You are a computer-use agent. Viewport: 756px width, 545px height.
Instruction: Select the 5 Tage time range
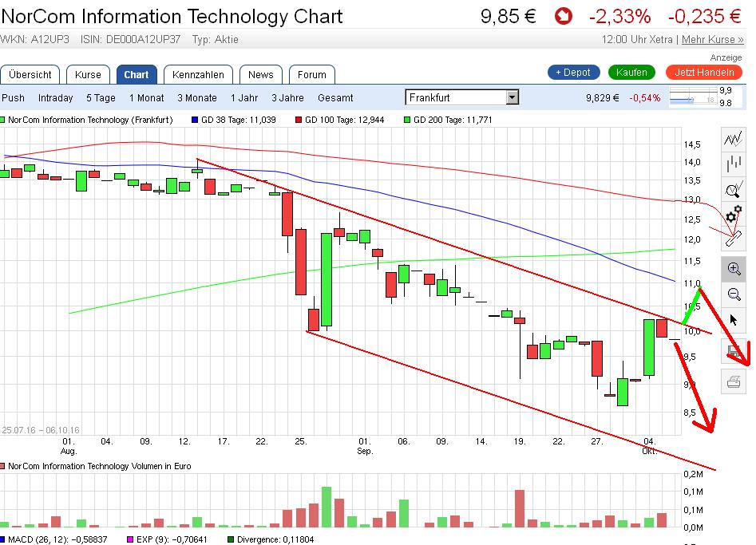101,98
